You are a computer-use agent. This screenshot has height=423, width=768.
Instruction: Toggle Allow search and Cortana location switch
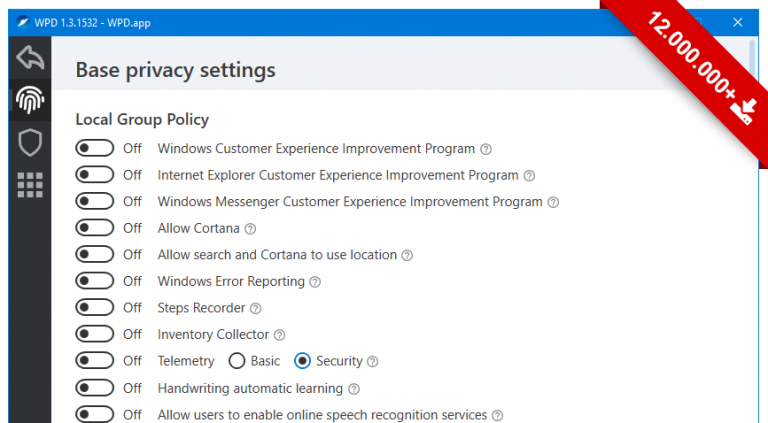pyautogui.click(x=95, y=254)
